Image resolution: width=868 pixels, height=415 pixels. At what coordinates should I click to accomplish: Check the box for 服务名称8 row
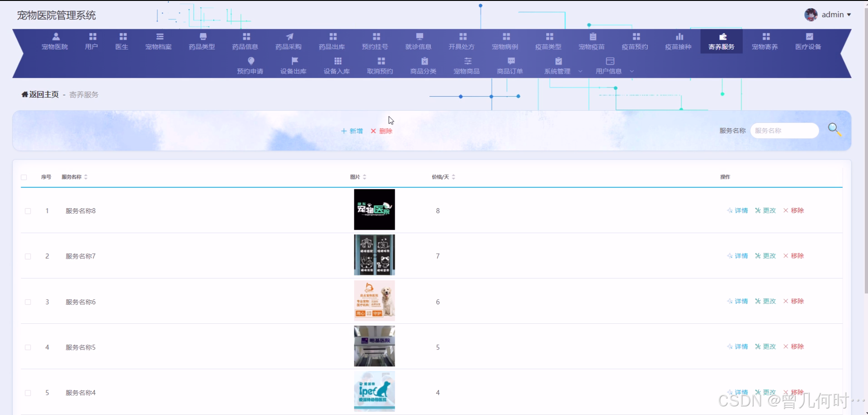(28, 211)
